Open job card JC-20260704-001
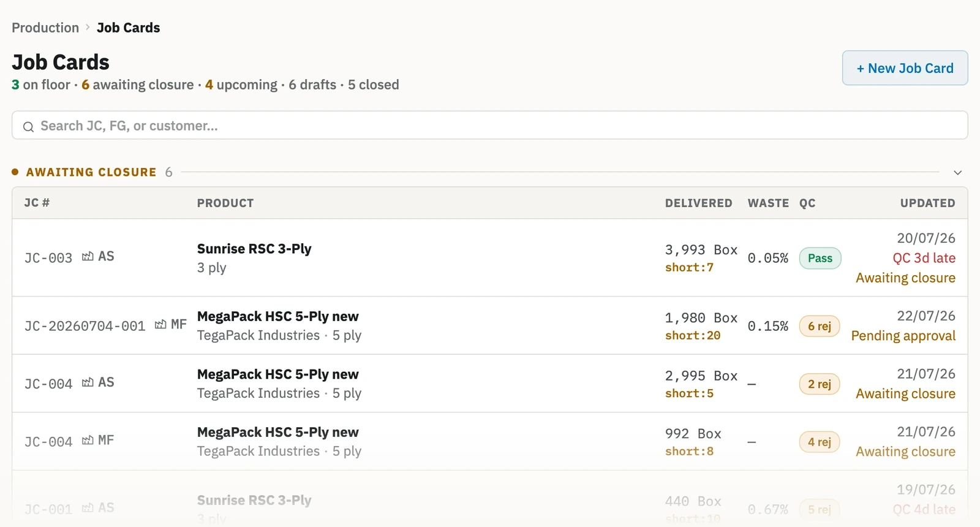The image size is (980, 527). pyautogui.click(x=85, y=326)
